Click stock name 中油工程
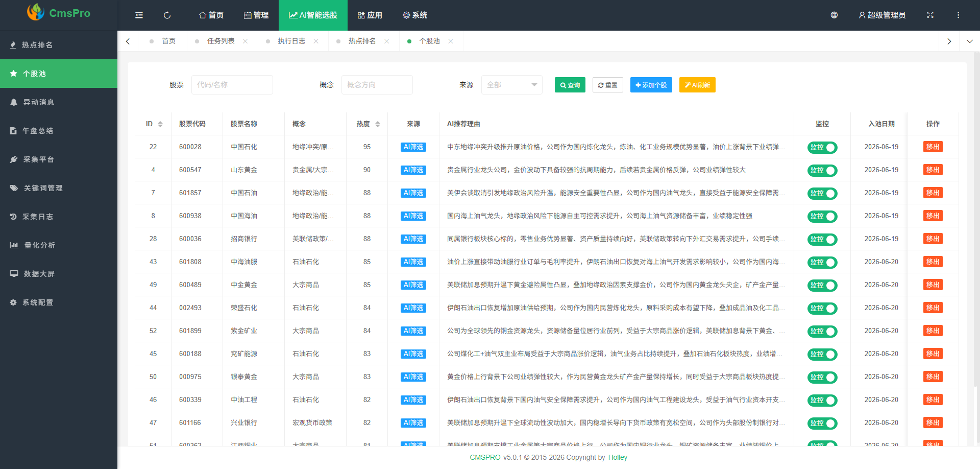The width and height of the screenshot is (980, 469). 244,400
